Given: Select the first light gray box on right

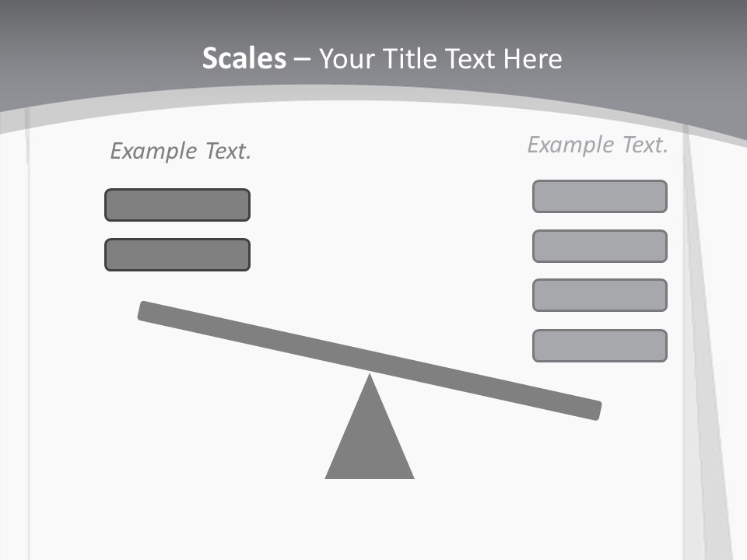Looking at the screenshot, I should (x=599, y=196).
